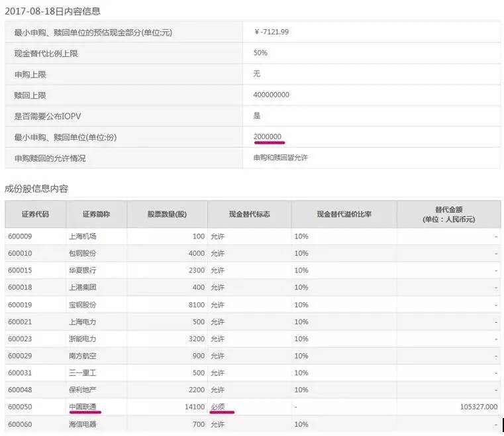Click the 申购上限 label
The height and width of the screenshot is (436, 504).
(30, 74)
